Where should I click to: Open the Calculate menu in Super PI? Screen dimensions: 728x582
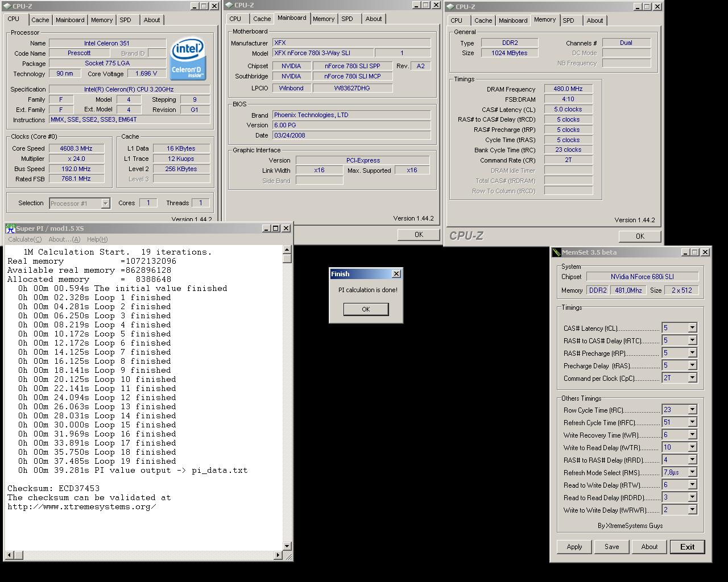point(24,239)
